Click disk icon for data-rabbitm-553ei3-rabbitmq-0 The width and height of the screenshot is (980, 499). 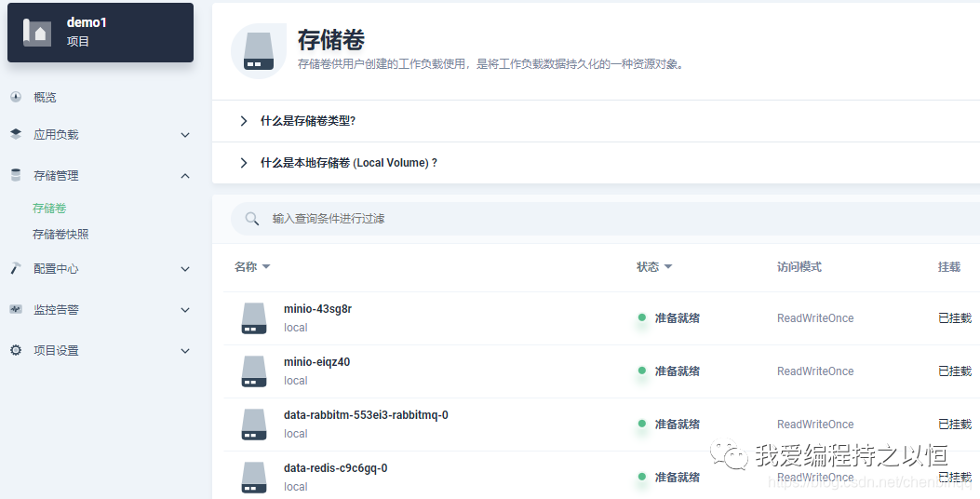(254, 425)
